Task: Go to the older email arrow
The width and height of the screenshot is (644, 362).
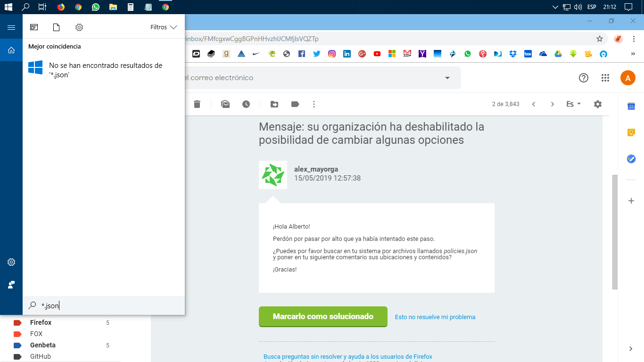Action: pos(553,104)
